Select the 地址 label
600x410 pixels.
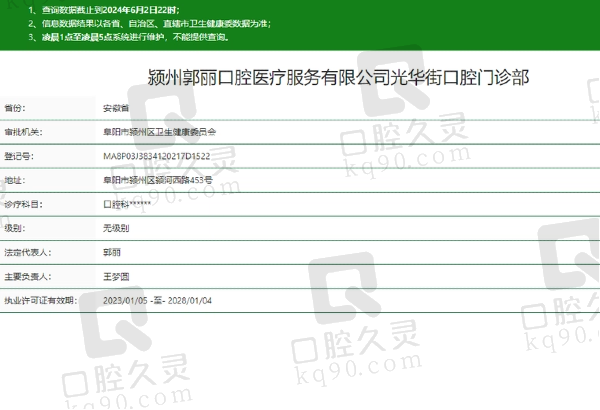click(x=15, y=180)
